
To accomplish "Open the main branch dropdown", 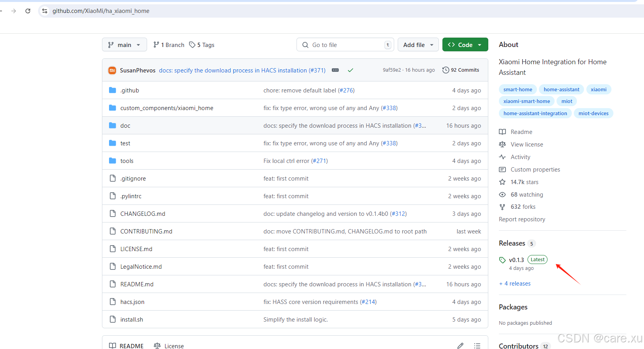I will (124, 45).
